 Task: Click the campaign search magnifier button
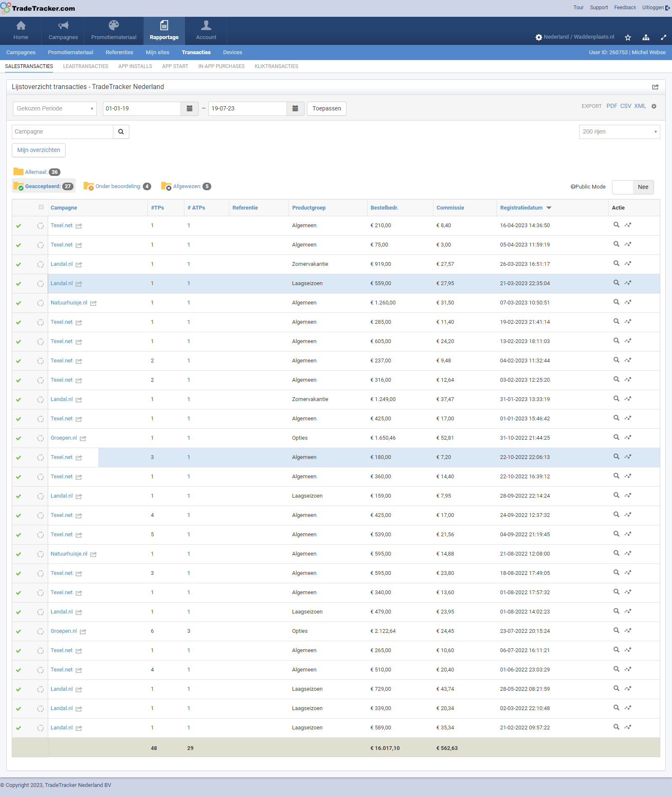pyautogui.click(x=121, y=132)
